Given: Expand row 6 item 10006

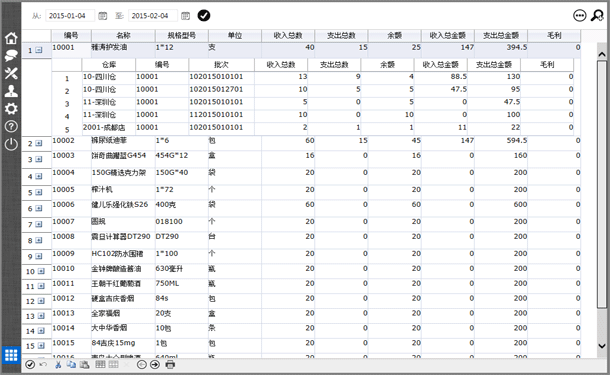Looking at the screenshot, I should pyautogui.click(x=39, y=208).
